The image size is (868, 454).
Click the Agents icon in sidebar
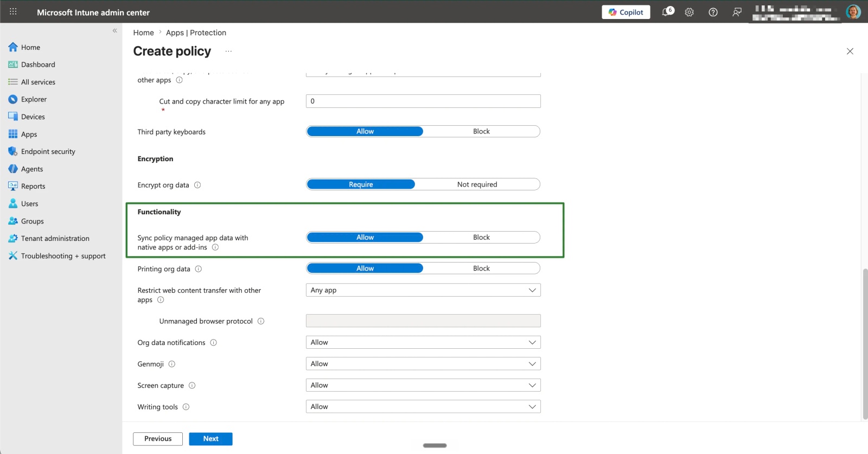pos(13,169)
